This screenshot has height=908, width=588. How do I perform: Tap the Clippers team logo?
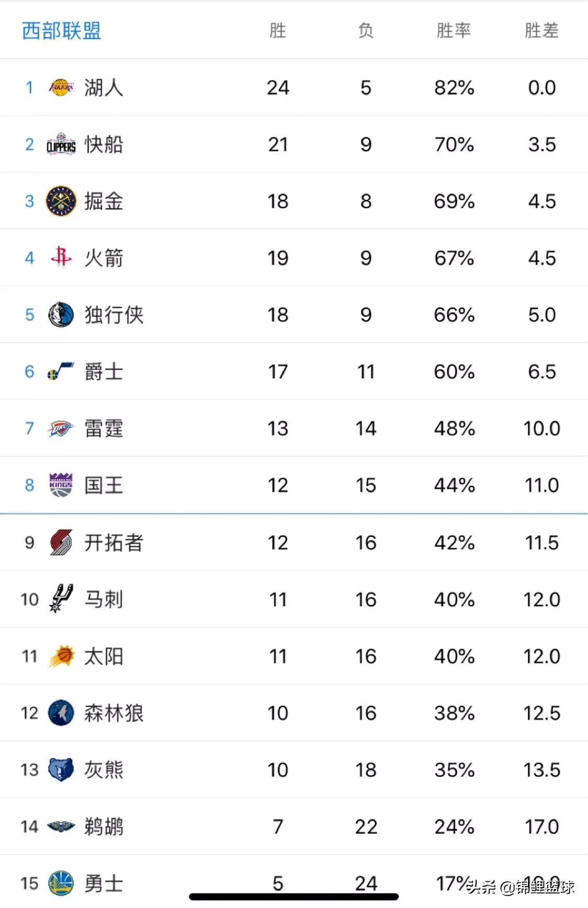61,144
